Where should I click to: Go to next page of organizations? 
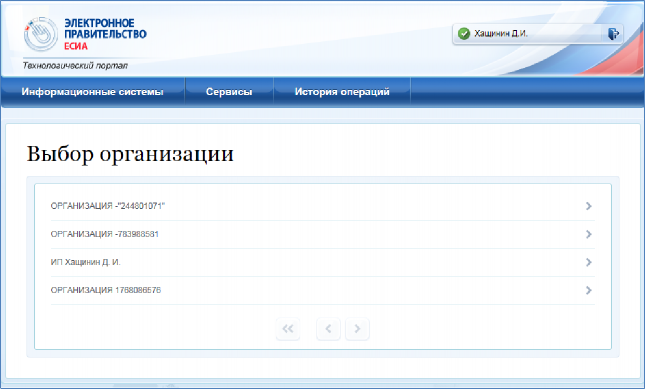357,329
